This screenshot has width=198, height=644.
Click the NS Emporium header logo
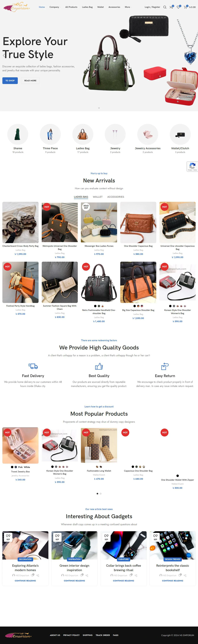(16, 7)
